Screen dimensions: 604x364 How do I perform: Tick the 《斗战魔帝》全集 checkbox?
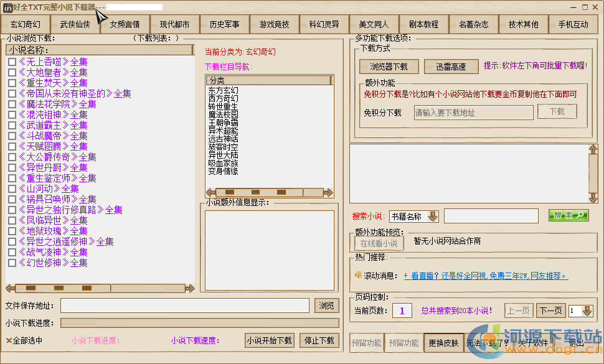12,136
